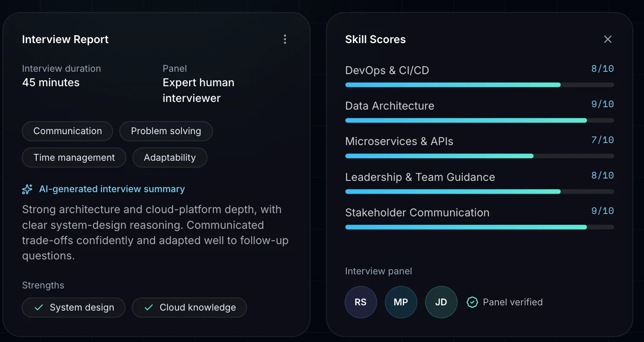The height and width of the screenshot is (342, 644).
Task: Click the Stakeholder Communication score bar
Action: (479, 227)
